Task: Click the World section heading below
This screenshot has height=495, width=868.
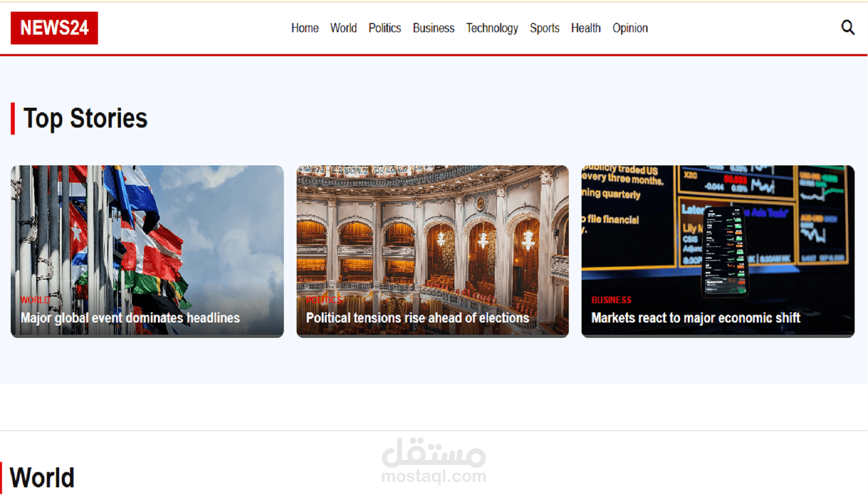Action: pos(42,478)
